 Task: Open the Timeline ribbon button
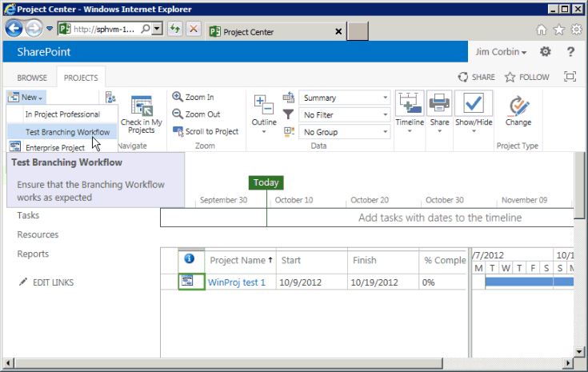pyautogui.click(x=410, y=112)
